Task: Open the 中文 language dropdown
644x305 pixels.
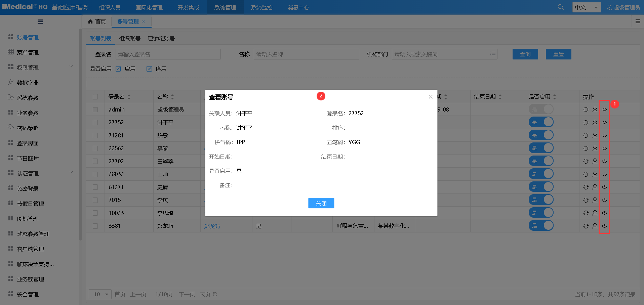Action: click(x=586, y=7)
